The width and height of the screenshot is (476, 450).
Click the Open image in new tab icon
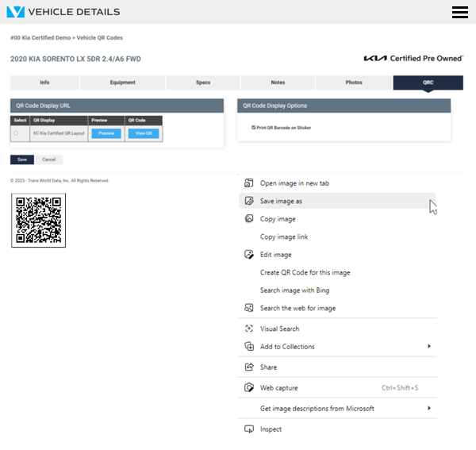[x=249, y=183]
